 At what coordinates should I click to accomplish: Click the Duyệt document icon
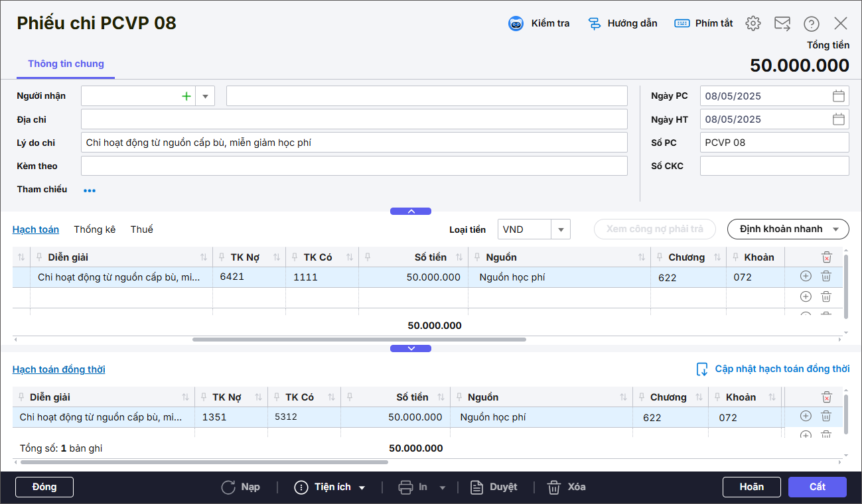[476, 487]
